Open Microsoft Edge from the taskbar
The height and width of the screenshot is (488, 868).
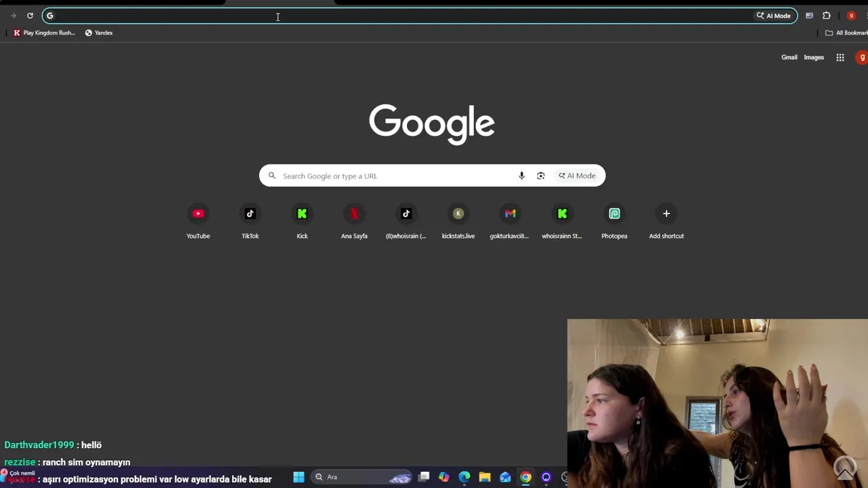(x=465, y=477)
